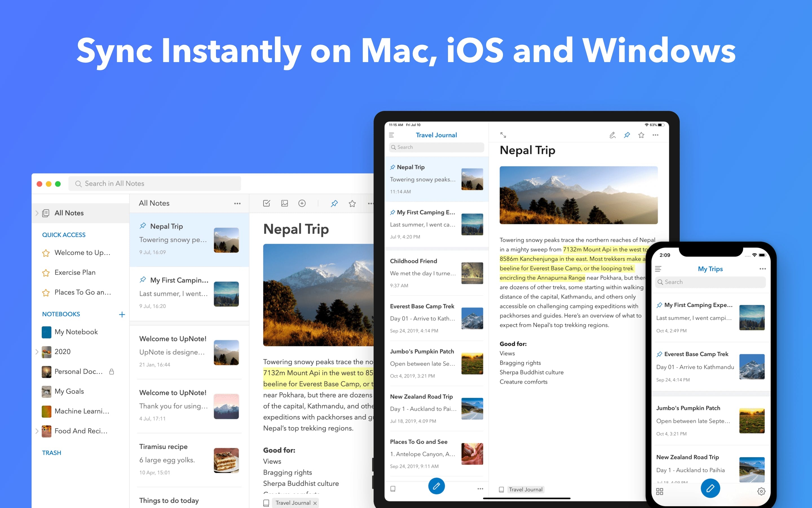The image size is (812, 508).
Task: Tap the iPad blue new note button
Action: tap(436, 486)
